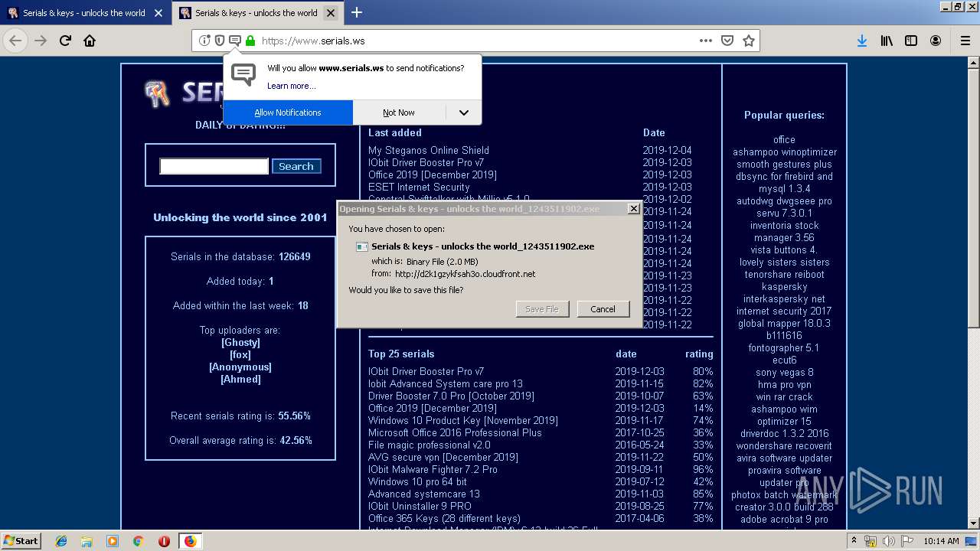Launch Internet Explorer from the taskbar

click(60, 541)
